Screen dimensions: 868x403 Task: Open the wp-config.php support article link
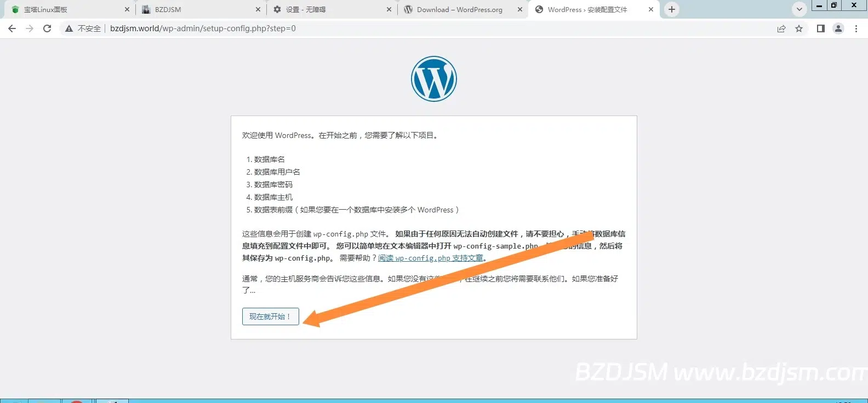pyautogui.click(x=431, y=258)
